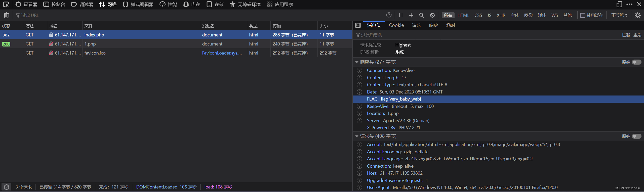Open network search with magnifier icon
The image size is (644, 192).
pos(422,15)
